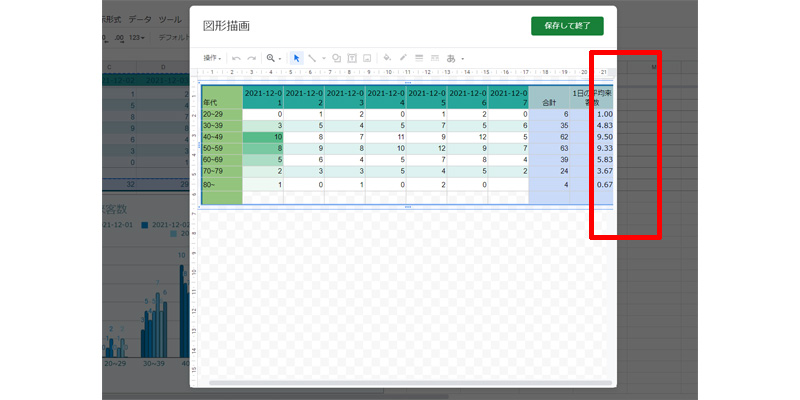This screenshot has width=800, height=400.
Task: Click the total value 24
Action: (x=563, y=171)
